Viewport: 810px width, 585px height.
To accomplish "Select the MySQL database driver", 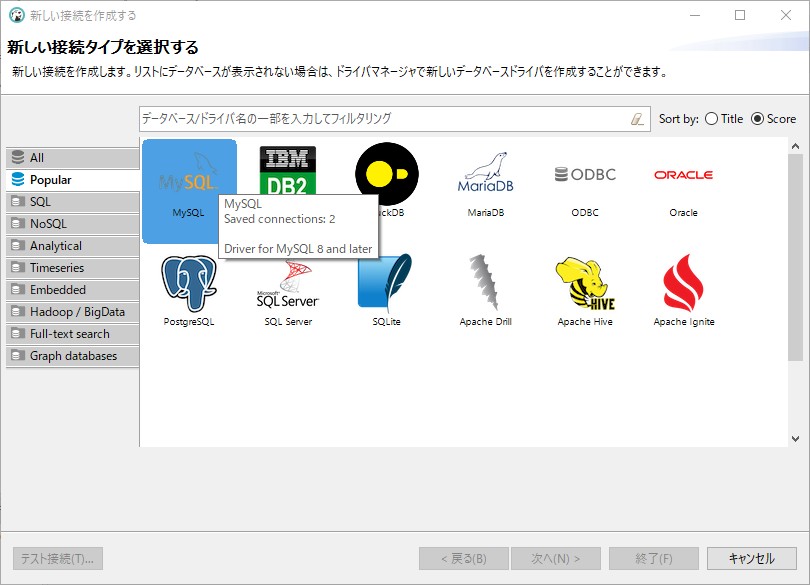I will tap(189, 191).
